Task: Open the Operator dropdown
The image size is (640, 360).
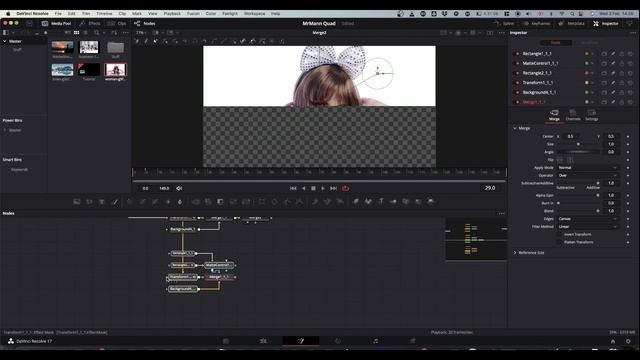Action: click(588, 176)
